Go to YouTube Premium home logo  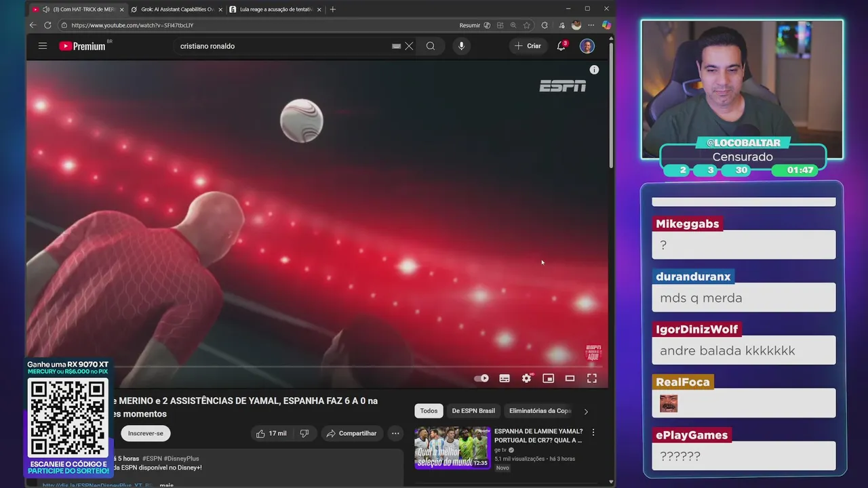click(82, 46)
